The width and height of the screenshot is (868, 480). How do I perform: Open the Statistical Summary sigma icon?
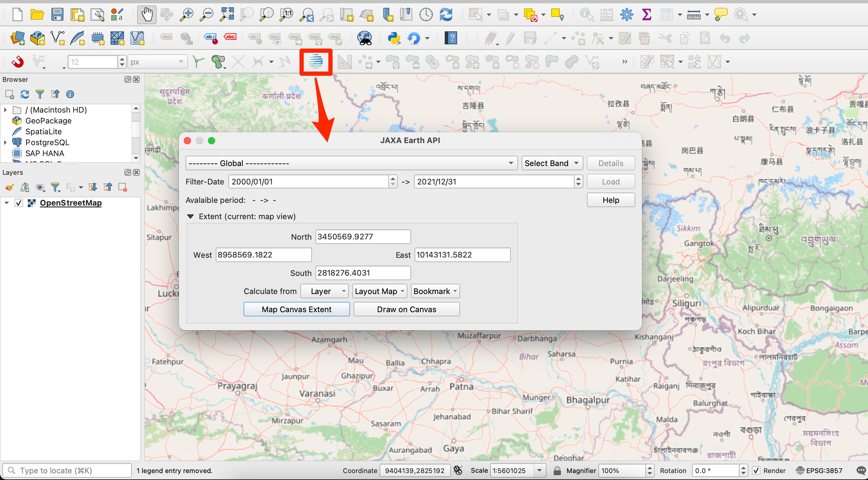[x=646, y=15]
